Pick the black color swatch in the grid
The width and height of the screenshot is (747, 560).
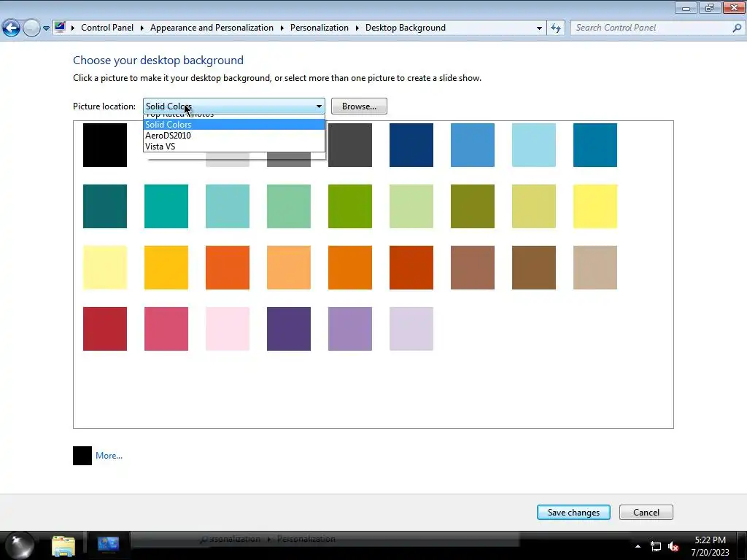tap(105, 145)
